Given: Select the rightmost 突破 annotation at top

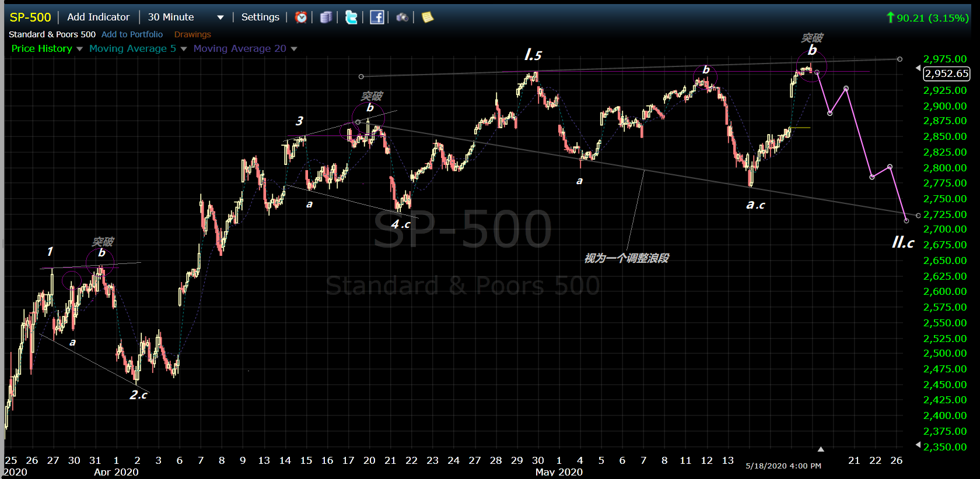Looking at the screenshot, I should click(x=812, y=38).
